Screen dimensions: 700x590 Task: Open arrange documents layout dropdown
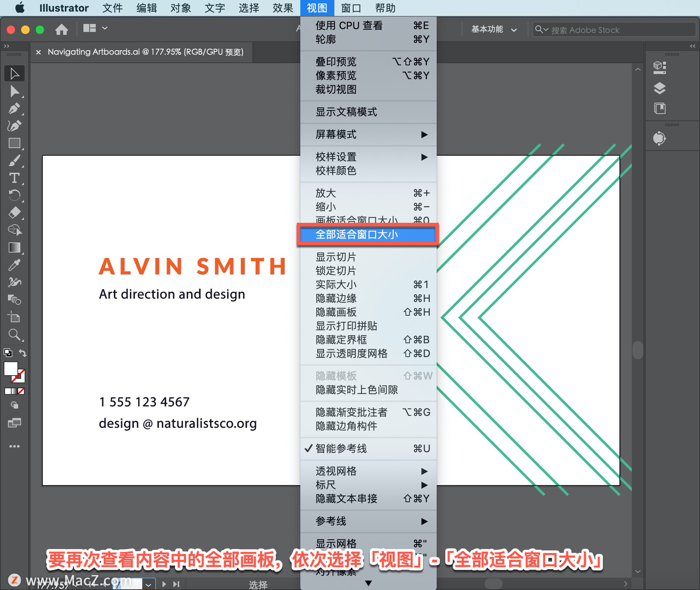95,28
